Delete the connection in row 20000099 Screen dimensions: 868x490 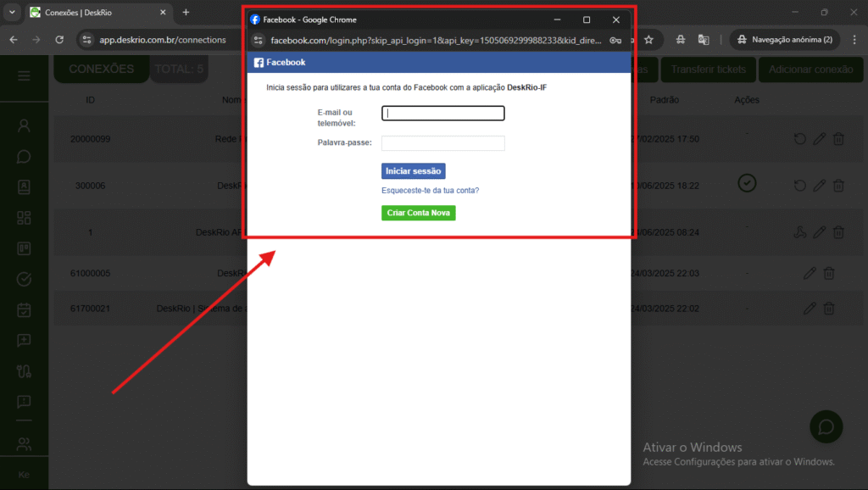[x=838, y=139]
